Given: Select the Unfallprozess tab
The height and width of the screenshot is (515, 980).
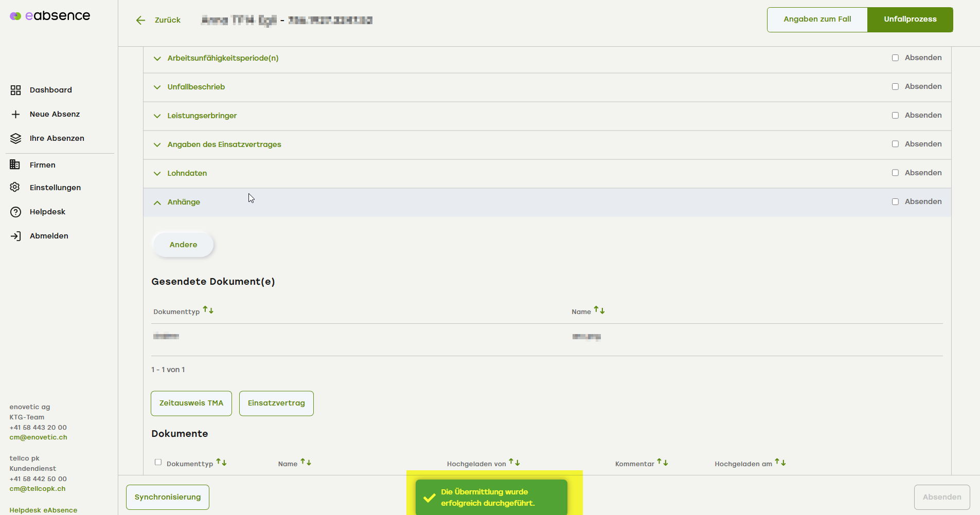Looking at the screenshot, I should pos(910,20).
